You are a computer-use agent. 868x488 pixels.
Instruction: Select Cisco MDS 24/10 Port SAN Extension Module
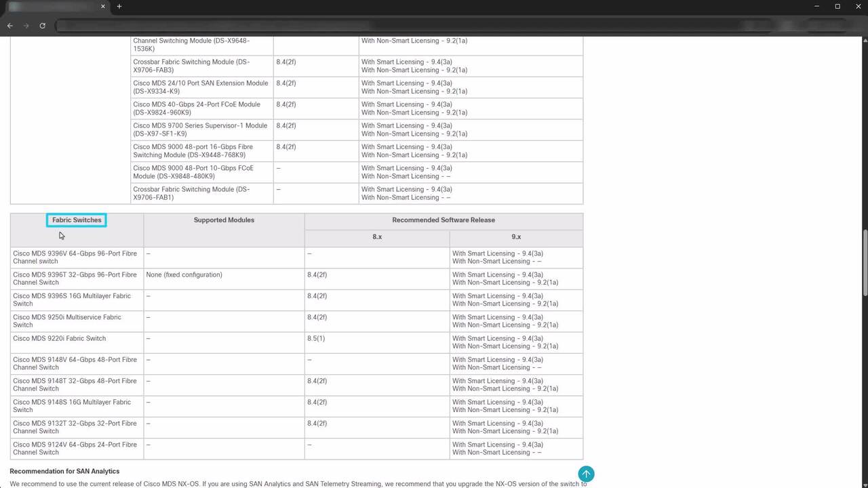click(x=201, y=87)
